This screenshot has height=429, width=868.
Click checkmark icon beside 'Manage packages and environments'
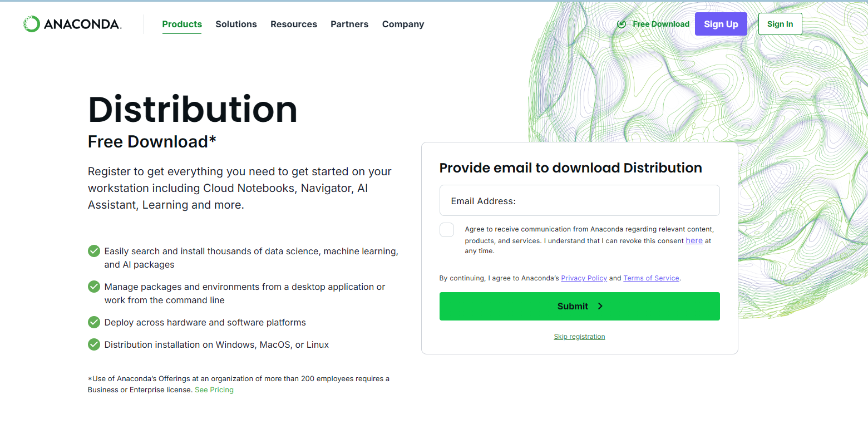[94, 287]
